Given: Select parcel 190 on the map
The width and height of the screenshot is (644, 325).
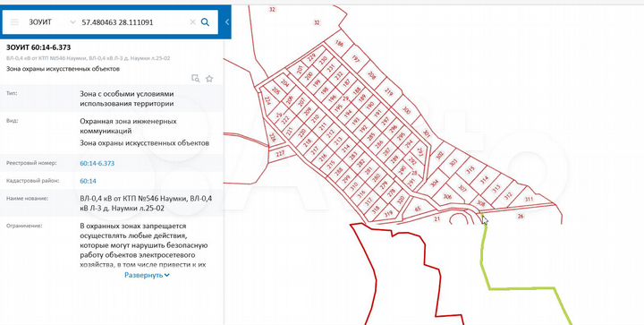Looking at the screenshot, I should tap(369, 106).
